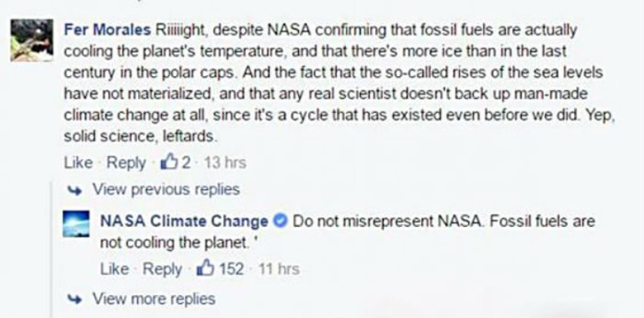Image resolution: width=644 pixels, height=318 pixels.
Task: Expand View previous replies
Action: (165, 190)
